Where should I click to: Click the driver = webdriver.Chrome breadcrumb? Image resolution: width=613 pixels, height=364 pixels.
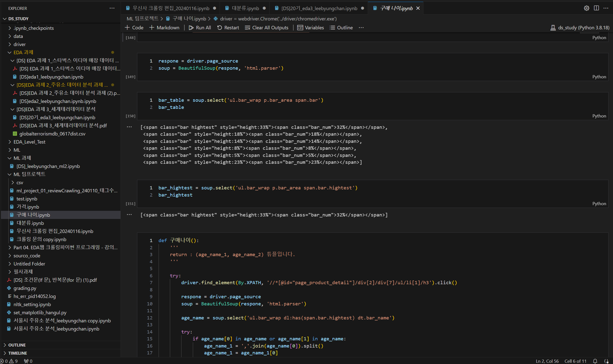pyautogui.click(x=278, y=18)
